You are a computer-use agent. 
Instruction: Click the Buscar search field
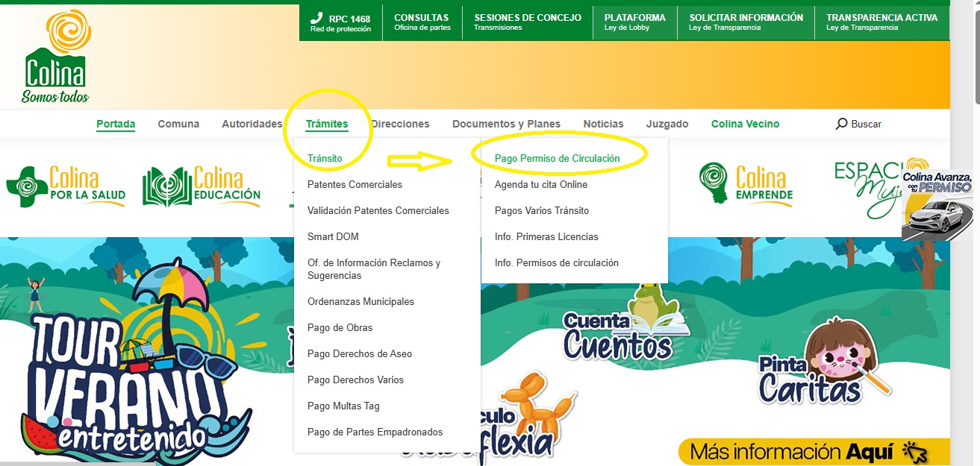coord(866,124)
